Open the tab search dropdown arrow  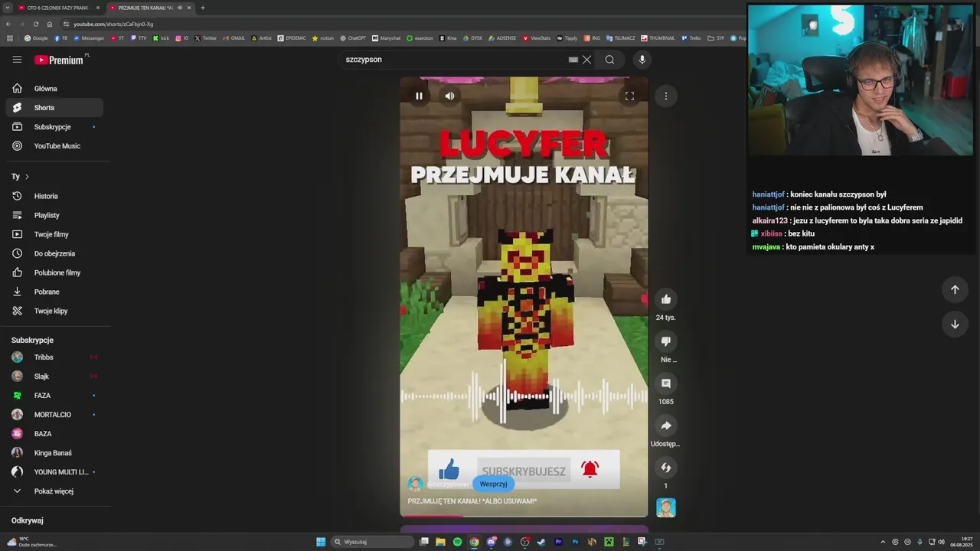7,8
